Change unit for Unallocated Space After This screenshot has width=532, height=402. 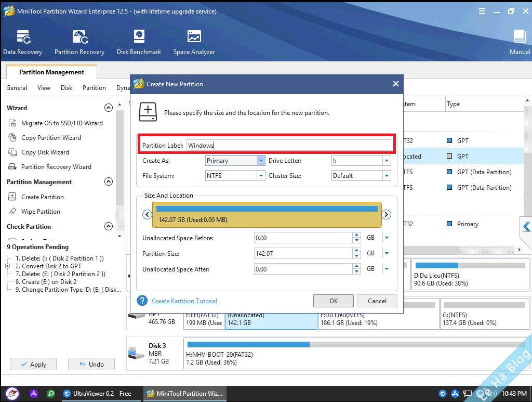coord(387,269)
